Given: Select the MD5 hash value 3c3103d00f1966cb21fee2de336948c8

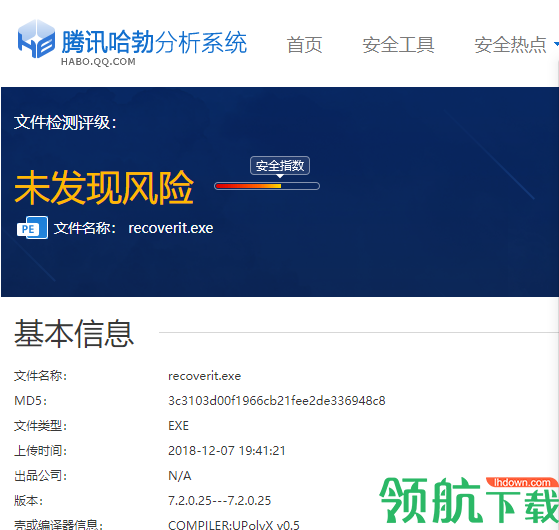Looking at the screenshot, I should pyautogui.click(x=277, y=401).
